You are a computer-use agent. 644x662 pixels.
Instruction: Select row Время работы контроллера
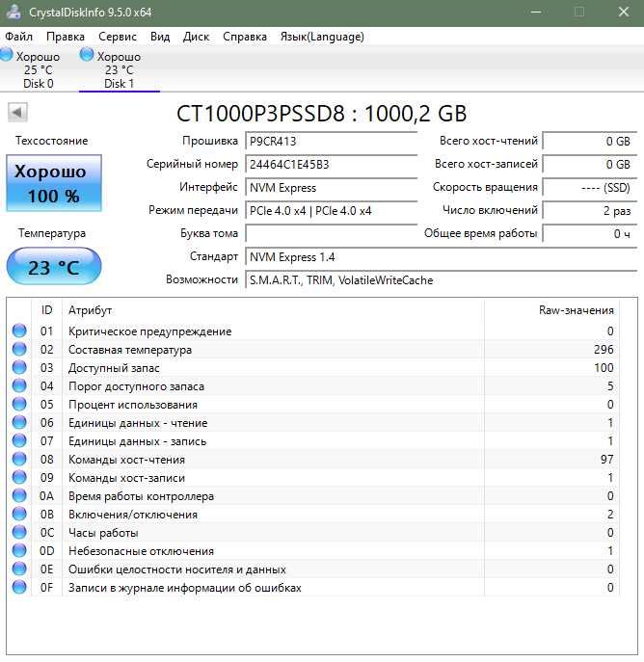pyautogui.click(x=313, y=495)
